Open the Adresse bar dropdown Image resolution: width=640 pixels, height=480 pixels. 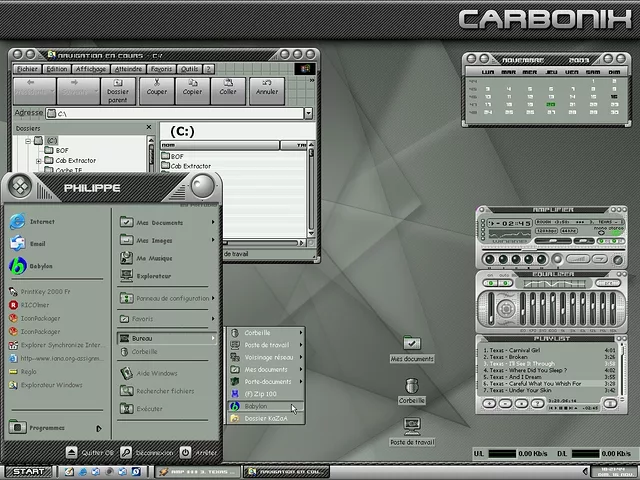click(x=308, y=114)
